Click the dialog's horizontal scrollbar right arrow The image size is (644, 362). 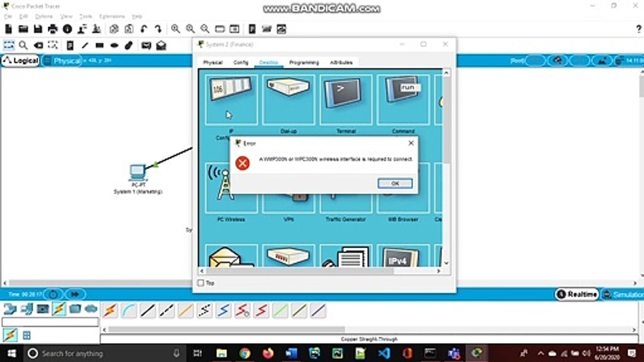pyautogui.click(x=438, y=270)
